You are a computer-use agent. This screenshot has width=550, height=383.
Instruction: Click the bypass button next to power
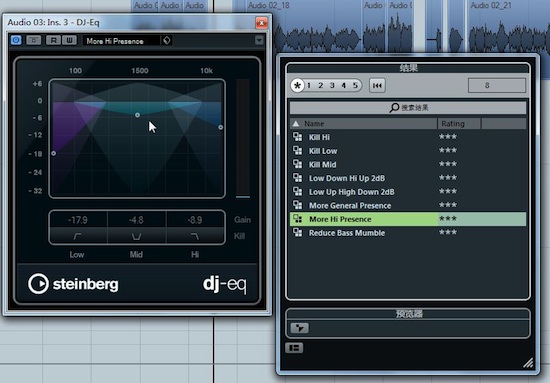click(x=34, y=40)
